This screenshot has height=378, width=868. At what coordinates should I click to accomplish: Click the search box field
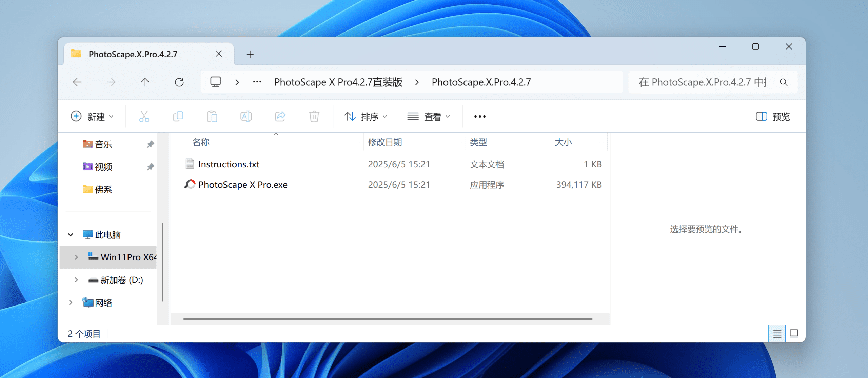[x=702, y=82]
